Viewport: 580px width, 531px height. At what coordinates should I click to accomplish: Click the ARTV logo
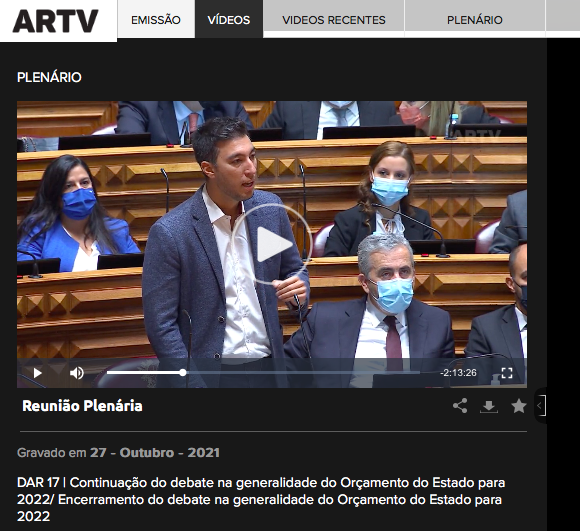pos(55,21)
